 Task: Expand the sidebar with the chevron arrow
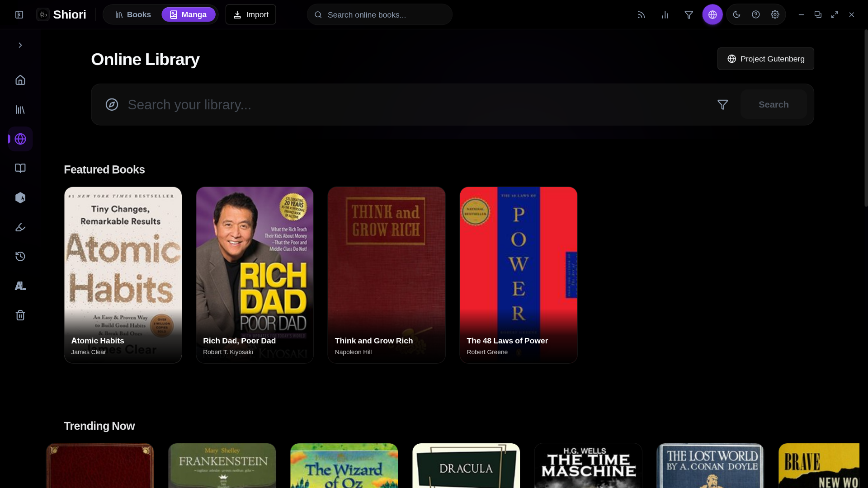[x=20, y=45]
